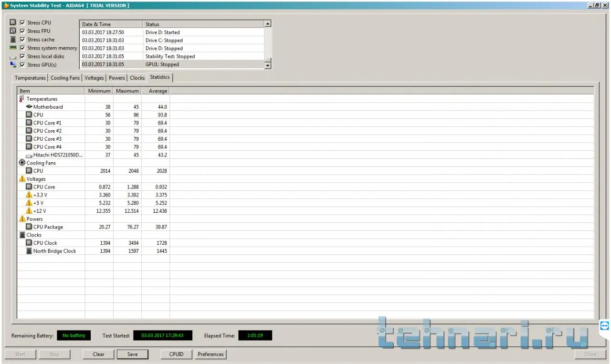The width and height of the screenshot is (611, 364).
Task: Click the Motherboard row icon
Action: click(x=29, y=107)
